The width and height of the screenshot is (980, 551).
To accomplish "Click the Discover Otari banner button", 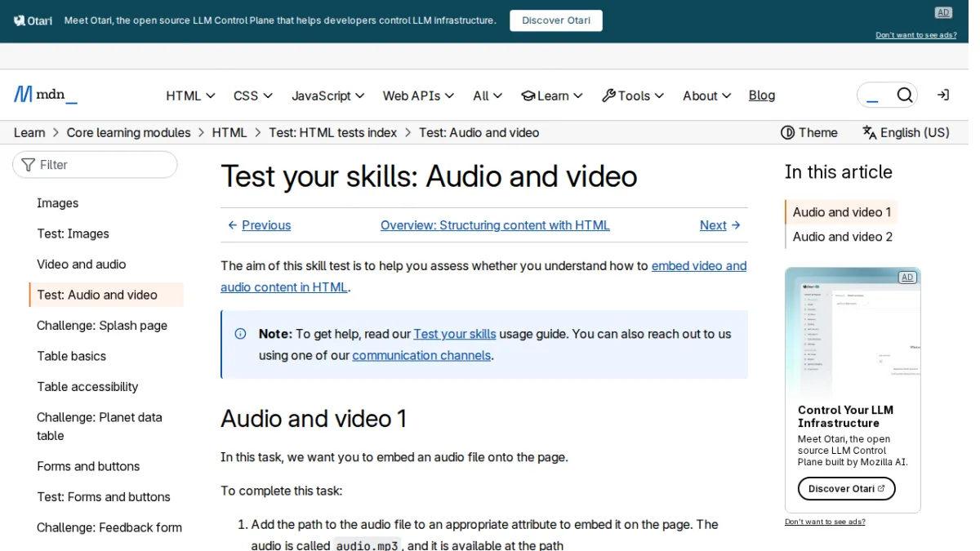I will [556, 20].
